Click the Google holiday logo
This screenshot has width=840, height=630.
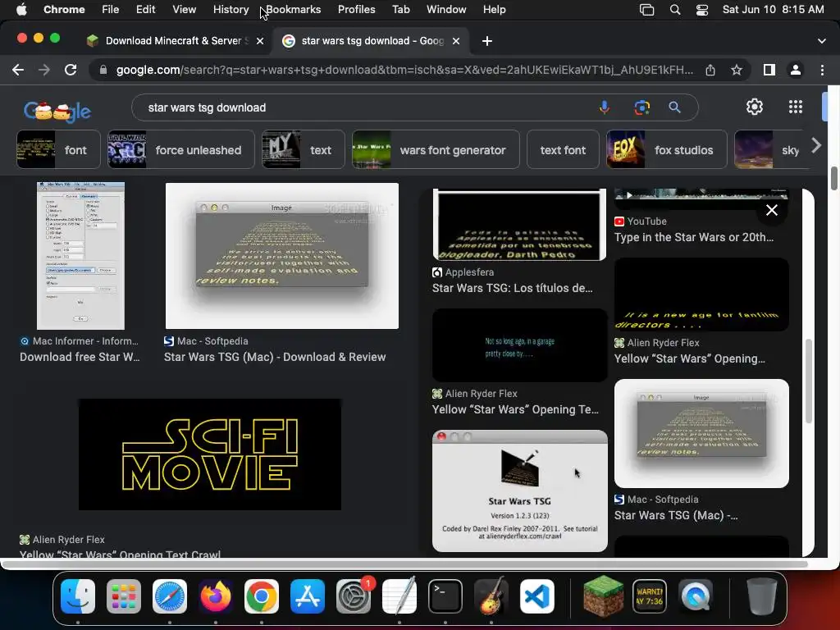coord(57,110)
